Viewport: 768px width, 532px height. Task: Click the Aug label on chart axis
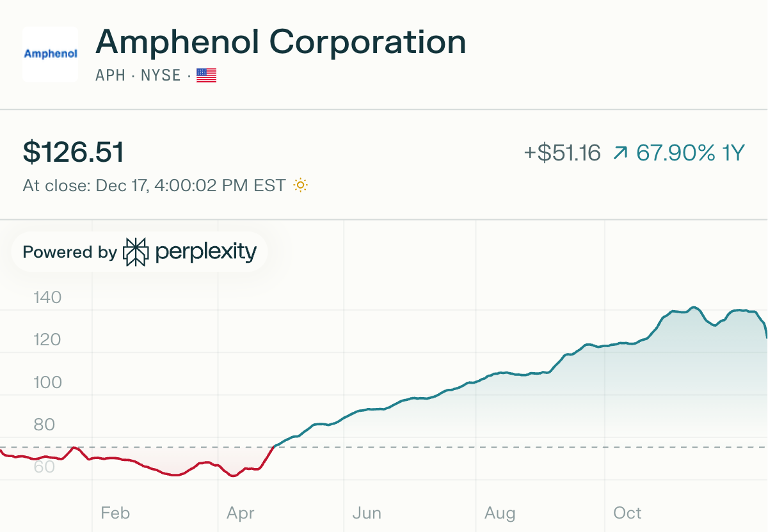500,513
